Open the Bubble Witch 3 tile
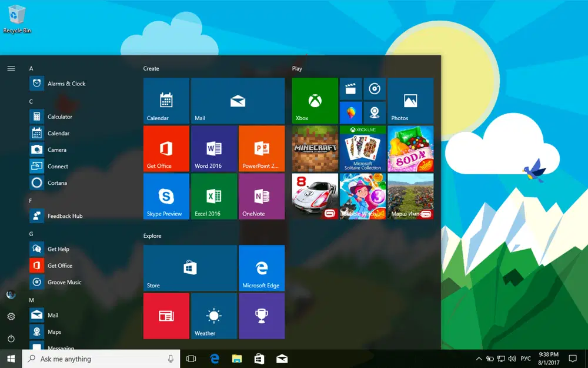 [x=363, y=196]
